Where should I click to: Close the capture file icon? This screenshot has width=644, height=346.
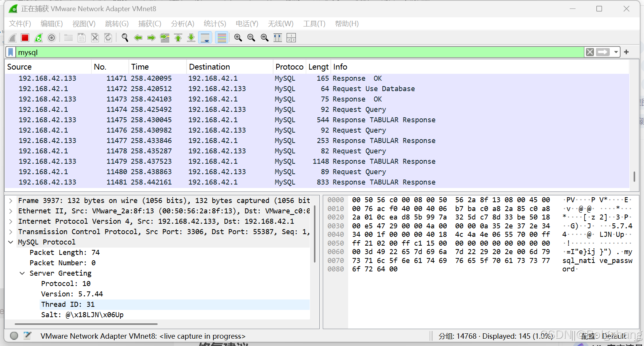[x=95, y=38]
